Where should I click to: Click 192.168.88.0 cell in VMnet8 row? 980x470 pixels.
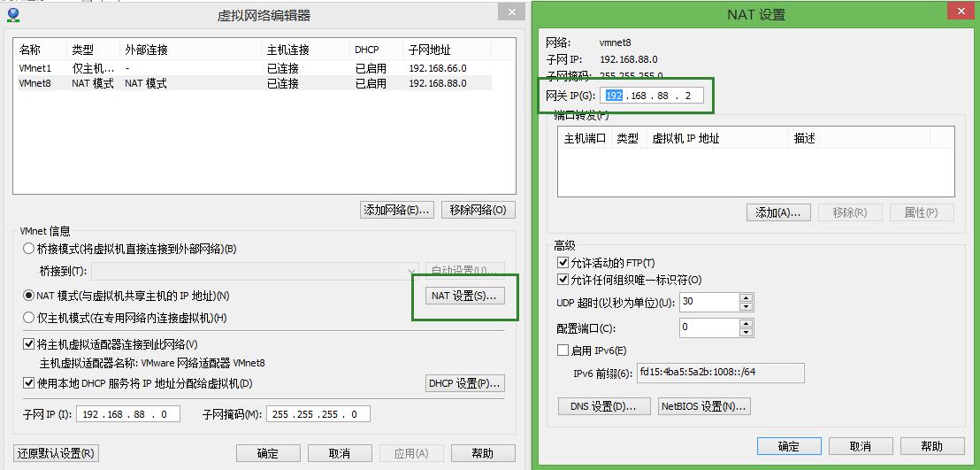438,83
